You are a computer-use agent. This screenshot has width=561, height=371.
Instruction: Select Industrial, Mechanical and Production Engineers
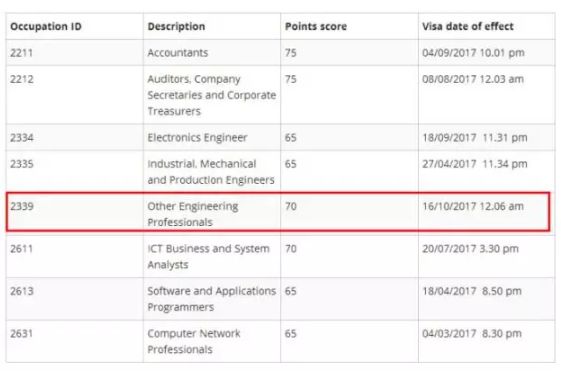tap(211, 172)
